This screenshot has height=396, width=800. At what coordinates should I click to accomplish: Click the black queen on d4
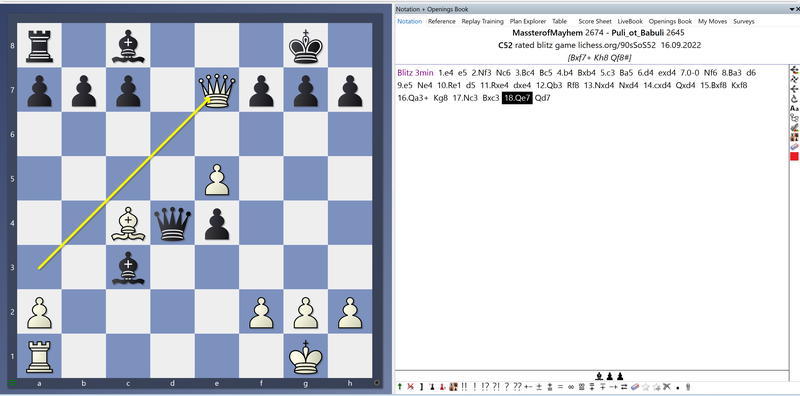click(173, 223)
